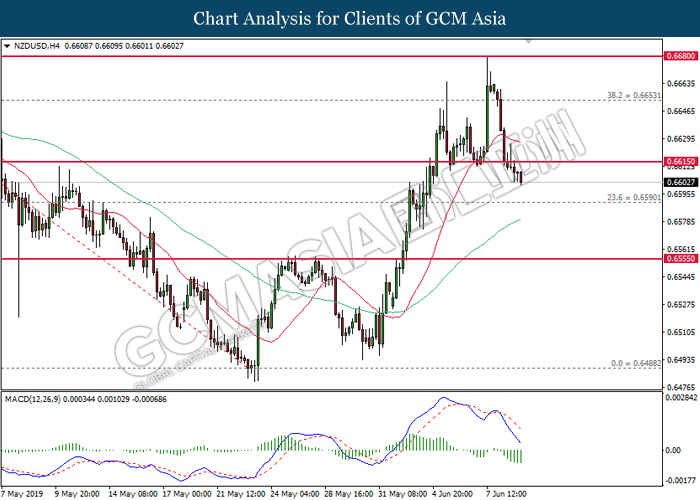Click the red 0.65550 price tag
Image resolution: width=700 pixels, height=500 pixels.
[681, 259]
